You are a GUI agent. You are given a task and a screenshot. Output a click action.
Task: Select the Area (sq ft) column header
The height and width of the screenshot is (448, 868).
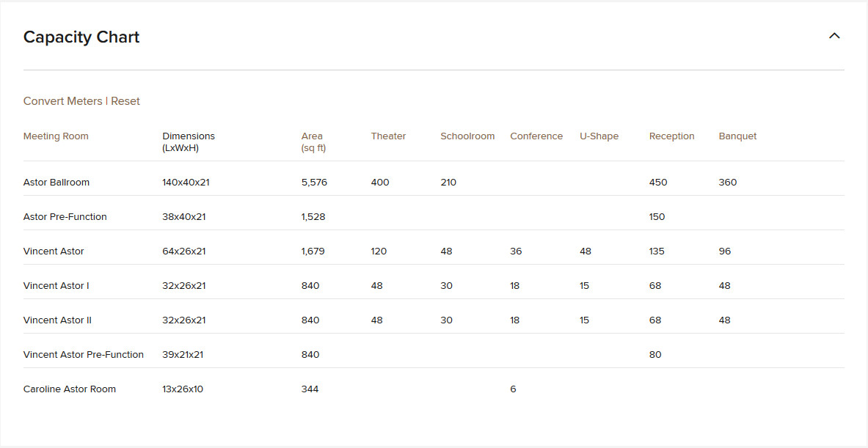313,142
